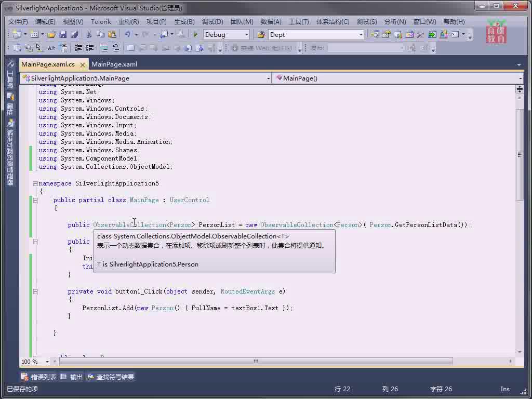Open the 编辑(E) menu
Screen dimensions: 532x399
[45, 22]
